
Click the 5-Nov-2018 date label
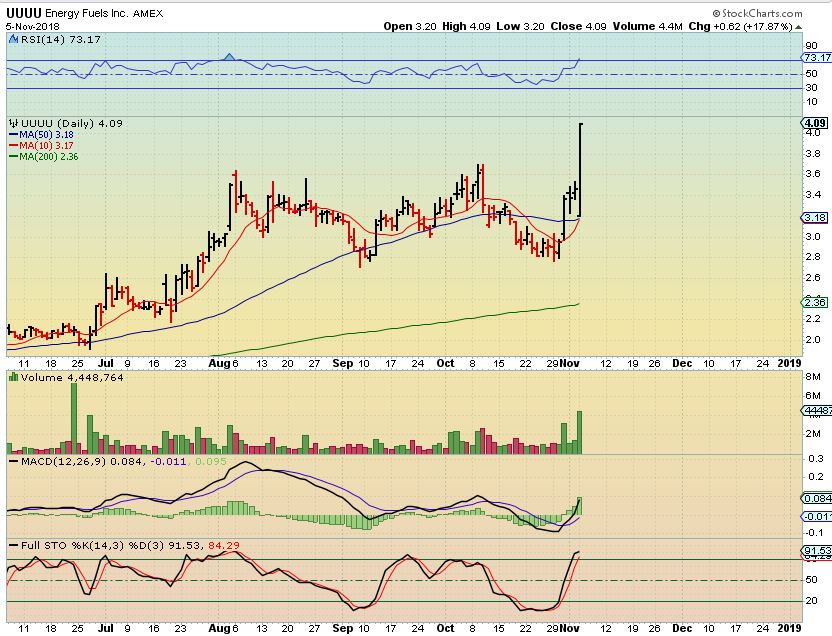[x=33, y=27]
